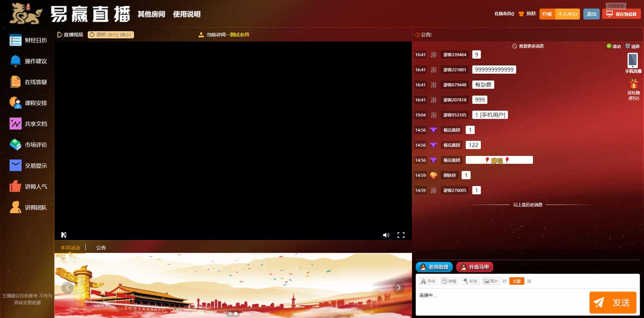
Task: Insert a picture with 图片
Action: [491, 281]
